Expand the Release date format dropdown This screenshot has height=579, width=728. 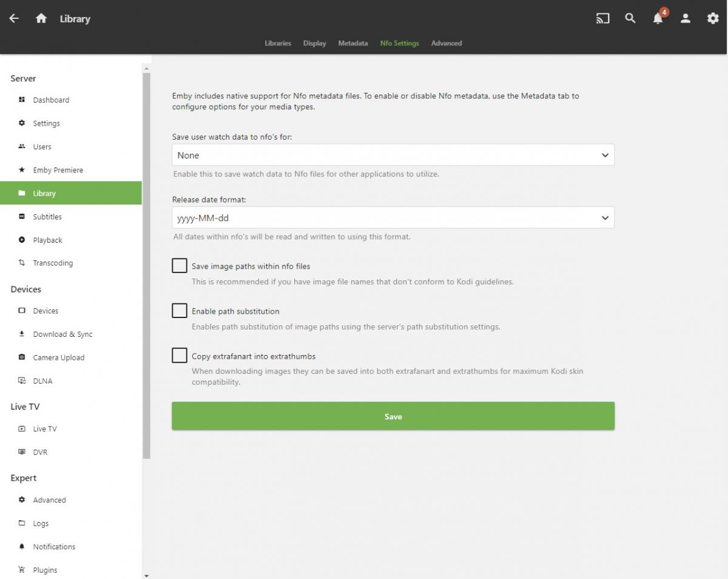[393, 218]
